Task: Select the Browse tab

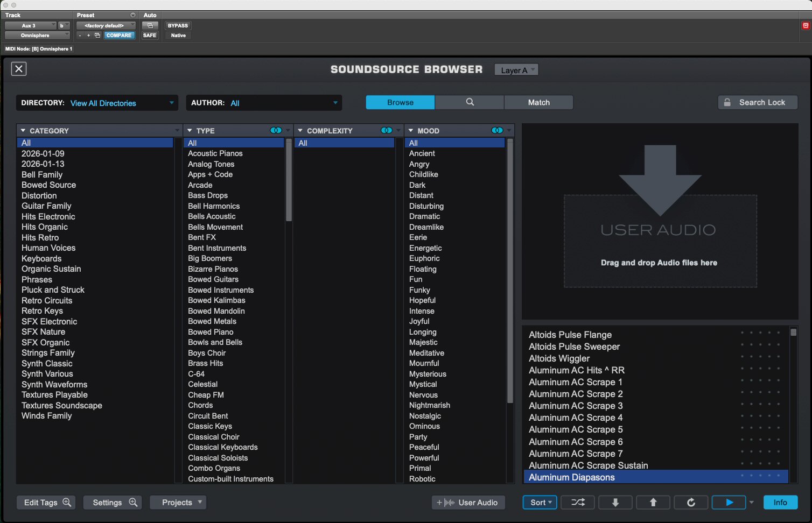Action: [400, 102]
